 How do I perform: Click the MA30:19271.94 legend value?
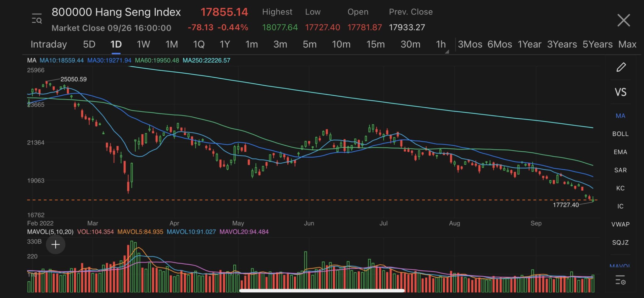(x=109, y=60)
